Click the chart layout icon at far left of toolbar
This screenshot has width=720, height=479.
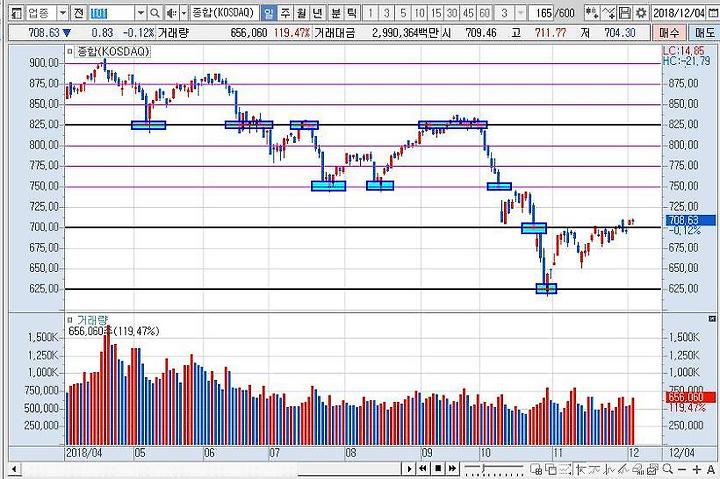(16, 13)
